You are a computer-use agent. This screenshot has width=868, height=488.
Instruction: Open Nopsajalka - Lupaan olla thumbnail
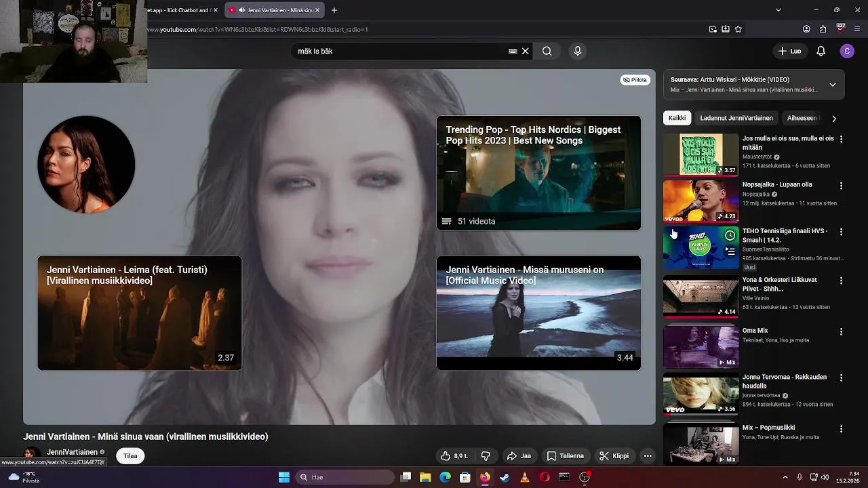click(701, 201)
